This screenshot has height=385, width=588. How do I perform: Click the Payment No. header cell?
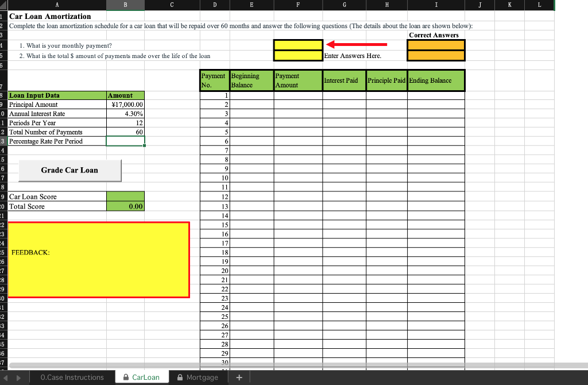(x=215, y=80)
